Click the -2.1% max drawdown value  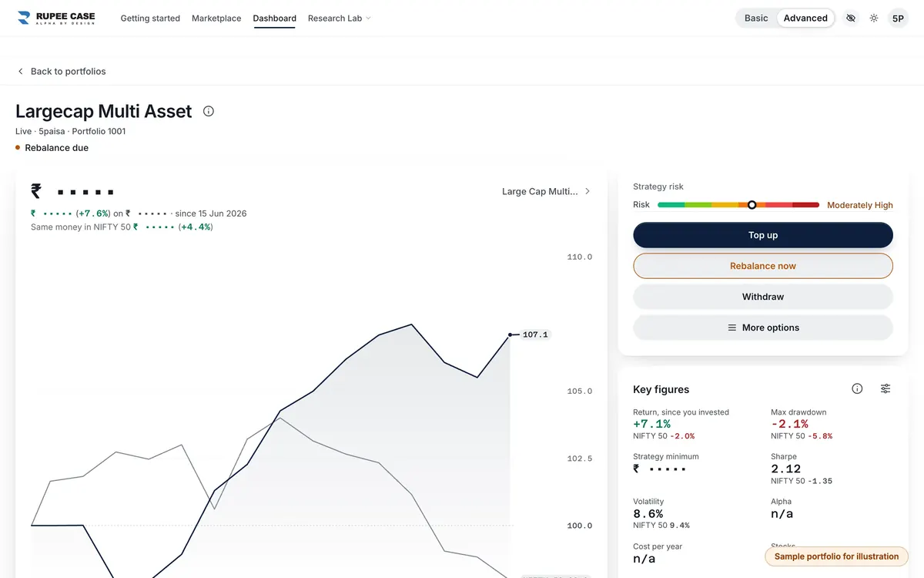click(789, 424)
